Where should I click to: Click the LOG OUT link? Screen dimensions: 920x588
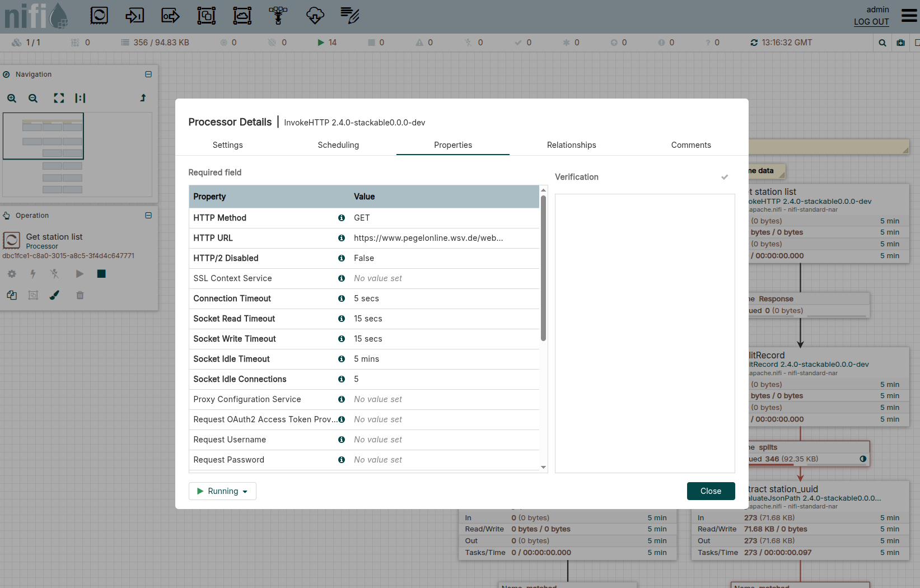(871, 22)
